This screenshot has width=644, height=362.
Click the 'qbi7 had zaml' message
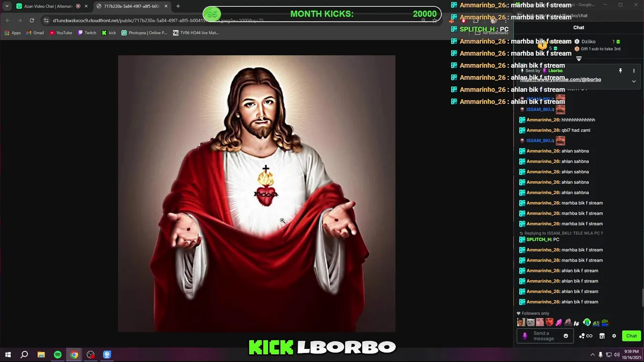[x=576, y=130]
